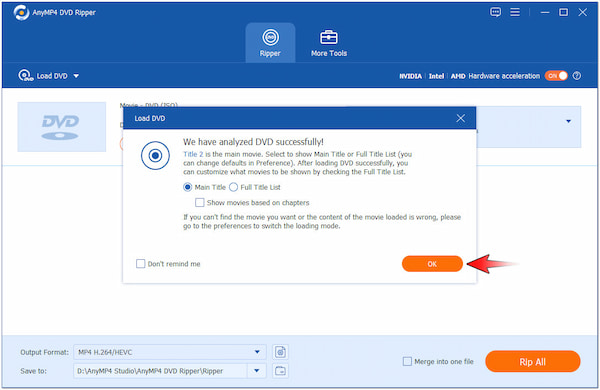This screenshot has height=390, width=600.
Task: Open the feedback chat icon in title bar
Action: click(x=495, y=12)
